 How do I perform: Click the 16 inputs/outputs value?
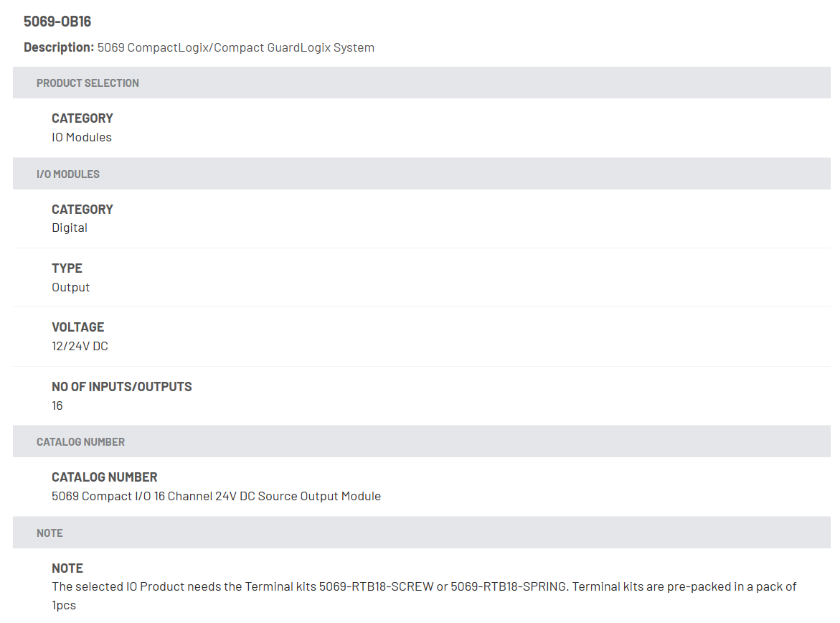57,406
